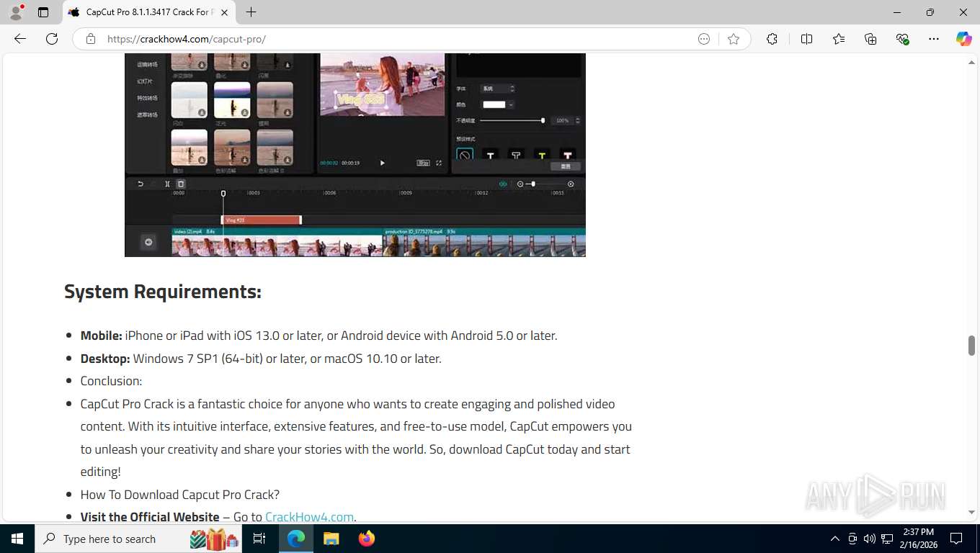This screenshot has width=980, height=553.
Task: Click the taskbar search box
Action: click(x=138, y=539)
